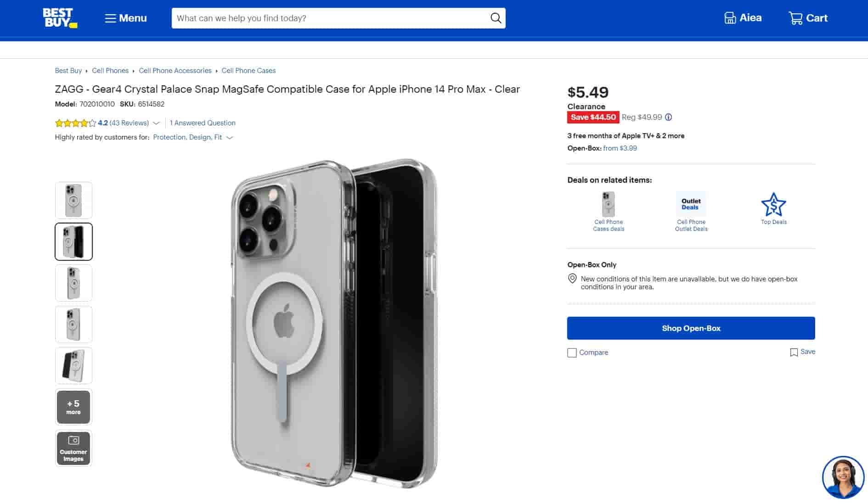868x504 pixels.
Task: Click the Aiea store icon
Action: coord(730,18)
